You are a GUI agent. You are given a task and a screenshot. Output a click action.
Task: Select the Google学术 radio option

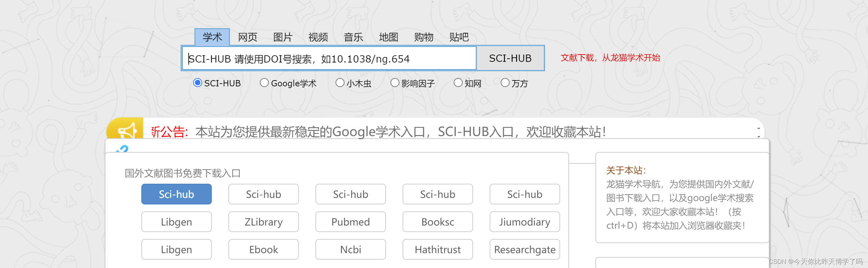tap(264, 83)
